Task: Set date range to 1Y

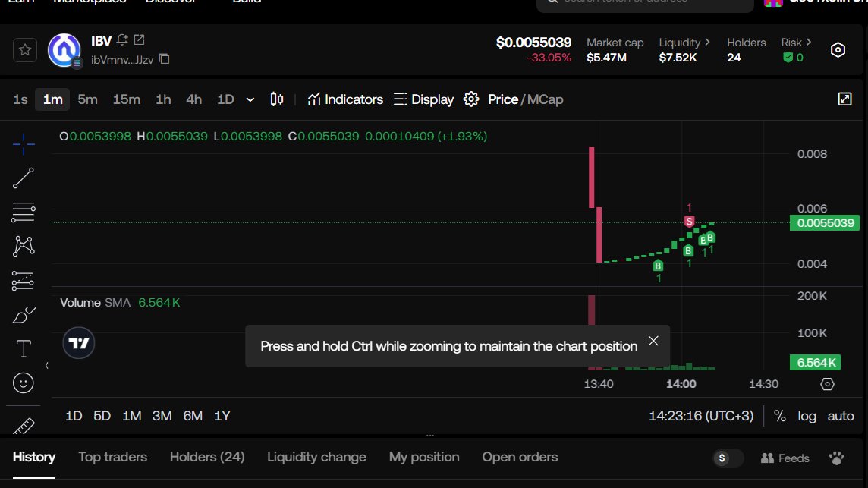Action: [x=222, y=416]
